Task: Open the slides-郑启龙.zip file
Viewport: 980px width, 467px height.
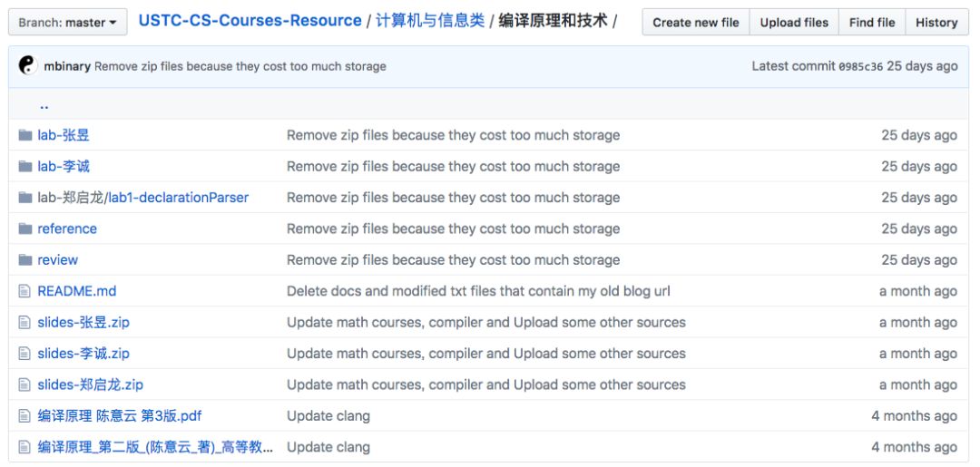Action: (x=90, y=384)
